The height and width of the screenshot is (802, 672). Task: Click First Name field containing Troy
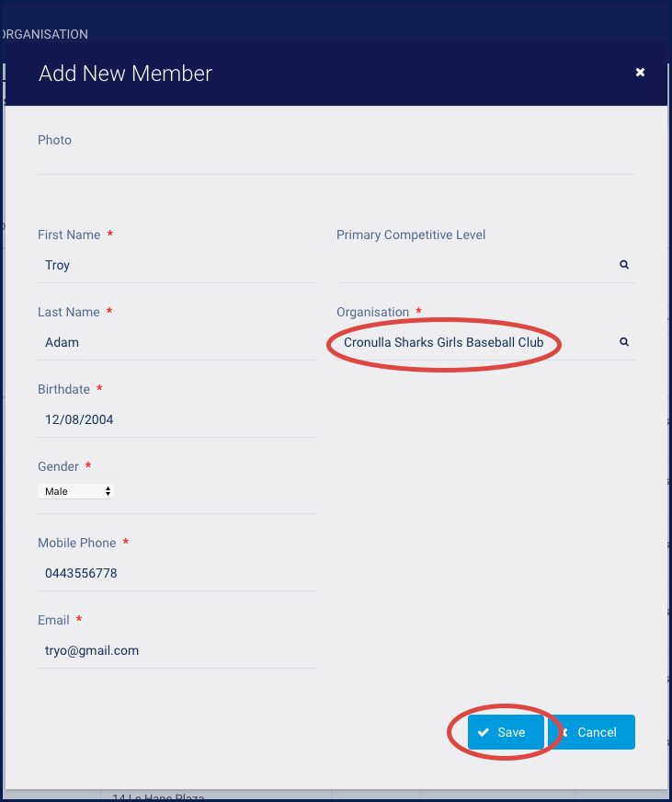[177, 265]
